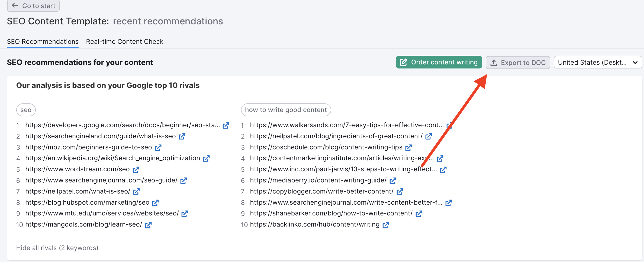The height and width of the screenshot is (262, 644).
Task: Open external link icon for blog.hubspot.com/marketing/seo
Action: [x=155, y=203]
